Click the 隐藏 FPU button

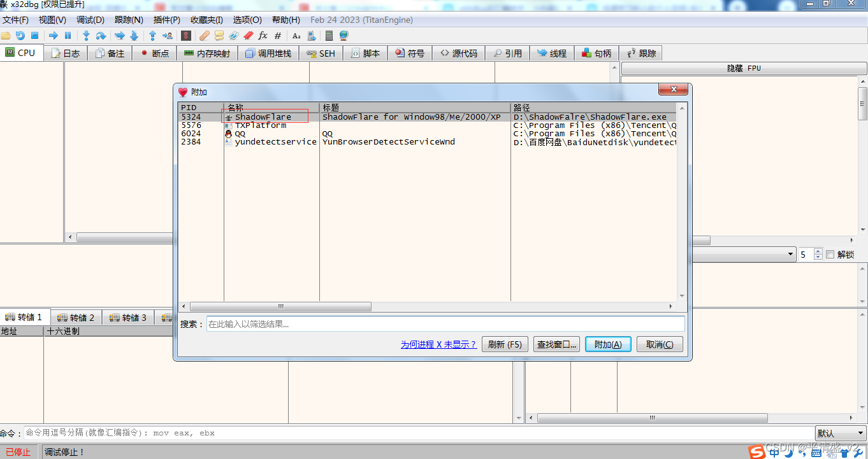(x=744, y=68)
